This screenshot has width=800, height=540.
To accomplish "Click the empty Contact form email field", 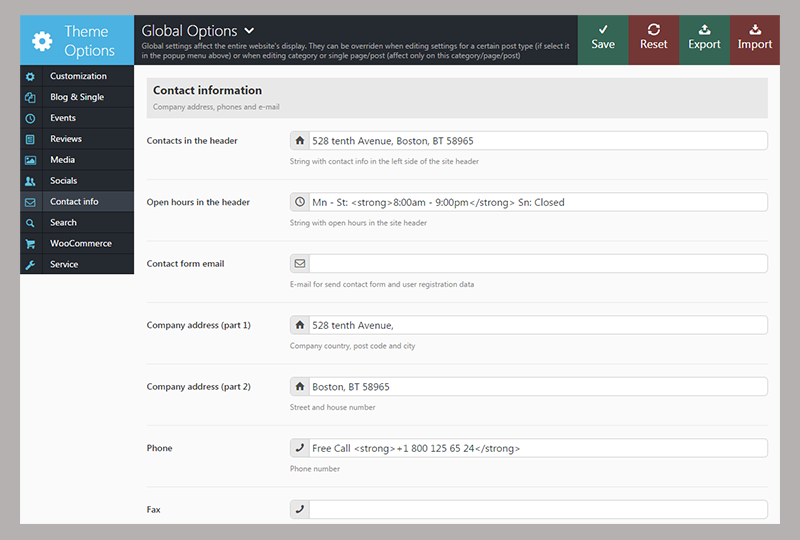I will pos(537,264).
